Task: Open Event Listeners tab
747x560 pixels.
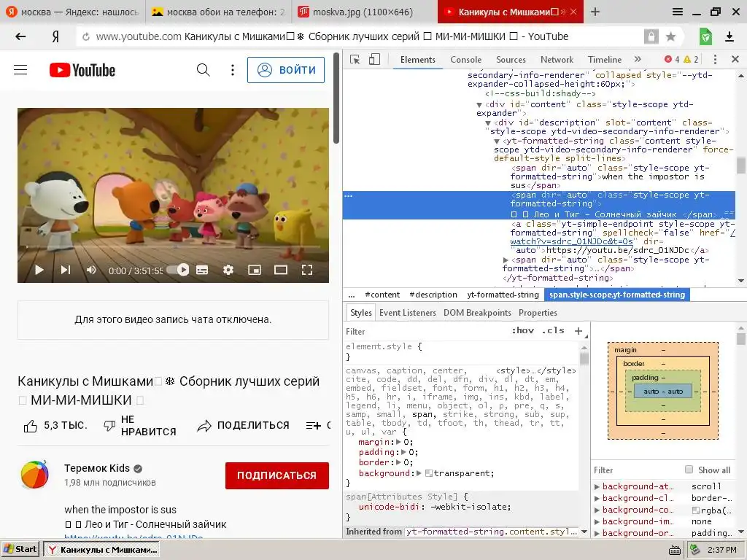Action: pyautogui.click(x=407, y=313)
